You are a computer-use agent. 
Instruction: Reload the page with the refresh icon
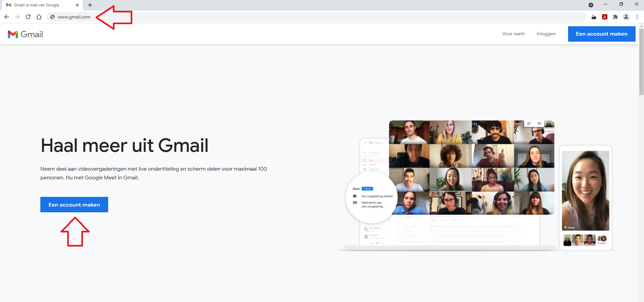click(x=28, y=17)
